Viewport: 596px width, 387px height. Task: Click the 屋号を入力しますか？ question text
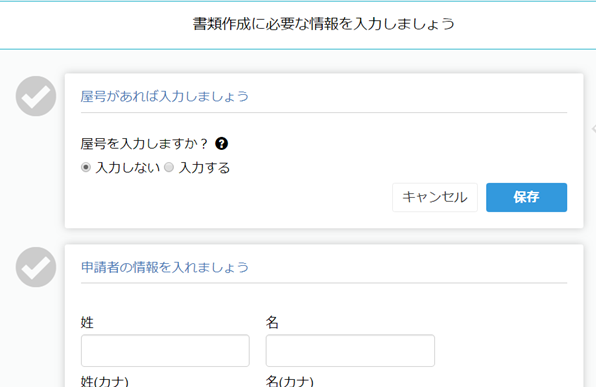click(x=144, y=144)
